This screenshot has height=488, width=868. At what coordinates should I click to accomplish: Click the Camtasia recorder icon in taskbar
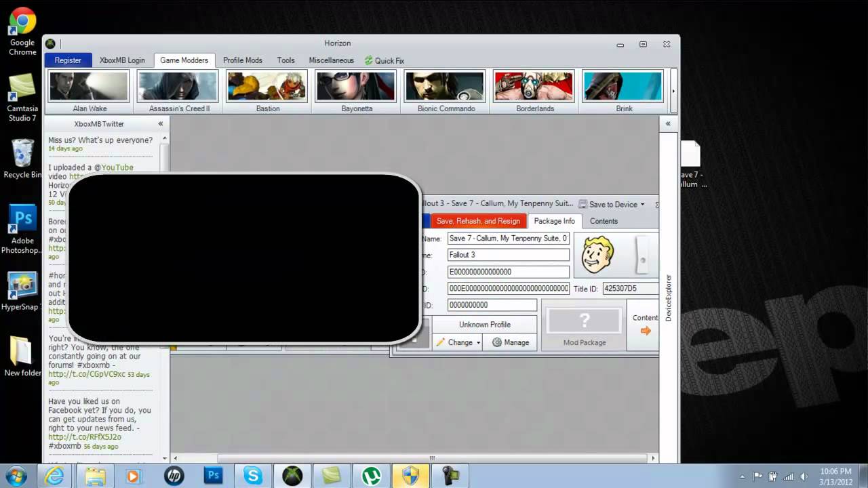point(450,476)
